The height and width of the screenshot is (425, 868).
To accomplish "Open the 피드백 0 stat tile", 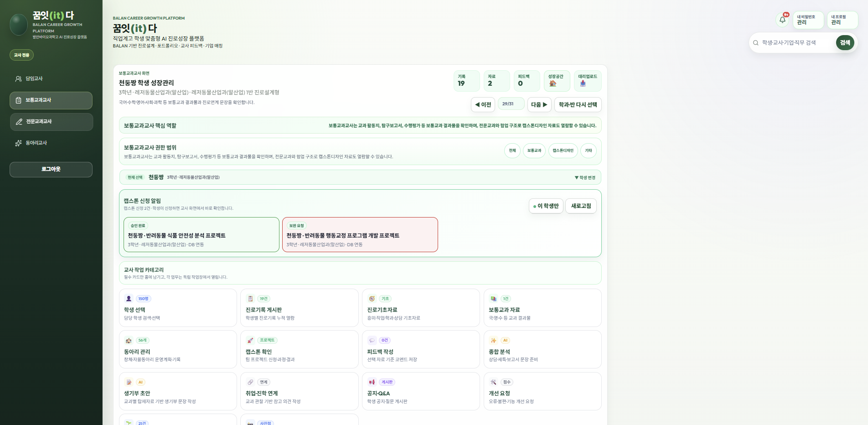I will (x=527, y=81).
